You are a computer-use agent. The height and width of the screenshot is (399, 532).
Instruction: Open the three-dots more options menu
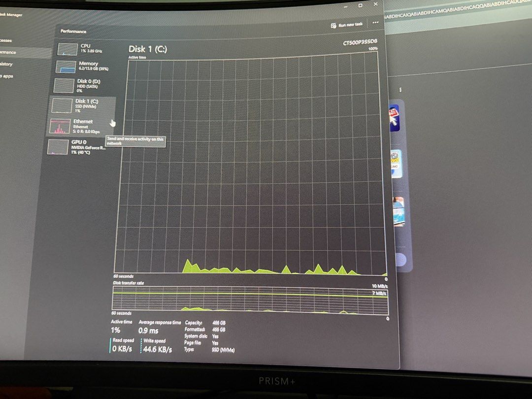[x=375, y=22]
